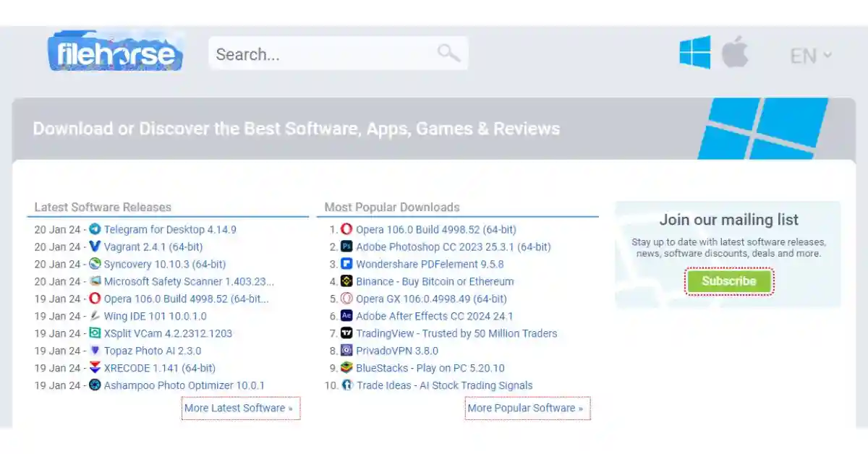Open More Latest Software link
Screen dimensions: 868x454
239,408
